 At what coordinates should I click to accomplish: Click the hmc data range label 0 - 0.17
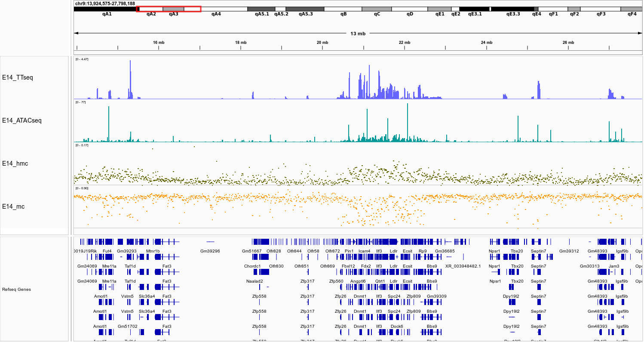(x=82, y=145)
